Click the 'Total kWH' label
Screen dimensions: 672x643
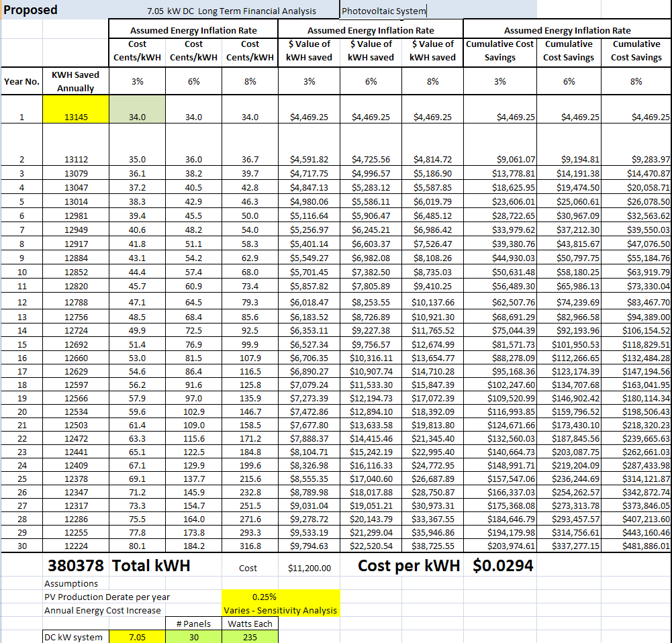(151, 565)
